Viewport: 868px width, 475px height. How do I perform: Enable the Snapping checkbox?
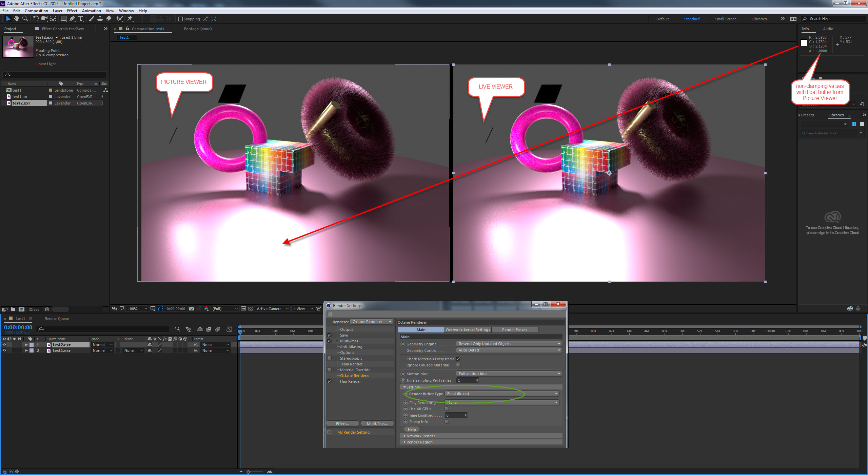tap(180, 19)
